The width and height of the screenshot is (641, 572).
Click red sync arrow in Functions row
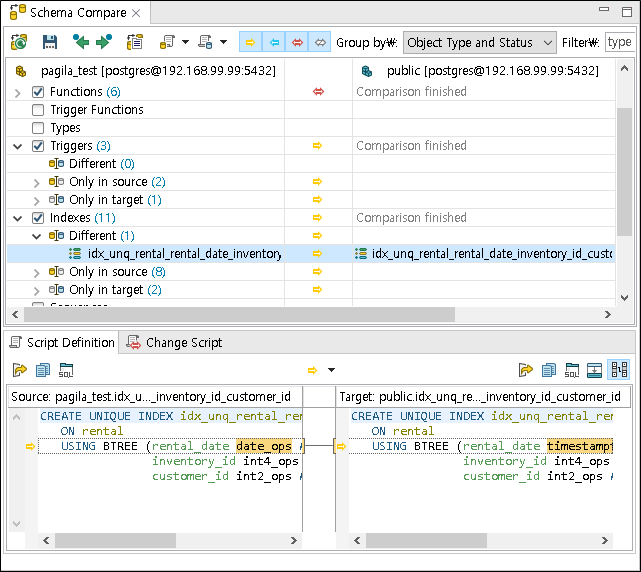click(318, 92)
